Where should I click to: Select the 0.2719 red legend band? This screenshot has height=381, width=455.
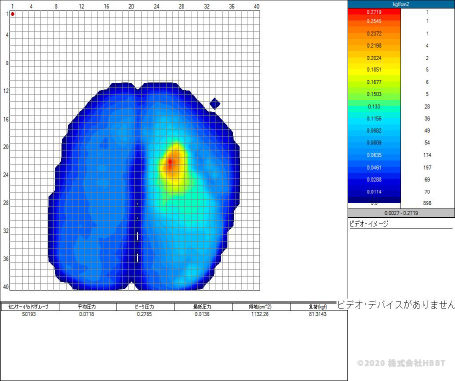[374, 12]
